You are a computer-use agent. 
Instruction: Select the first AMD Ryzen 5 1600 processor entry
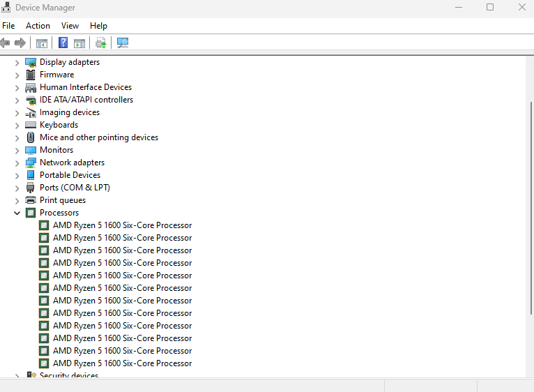[x=122, y=225]
